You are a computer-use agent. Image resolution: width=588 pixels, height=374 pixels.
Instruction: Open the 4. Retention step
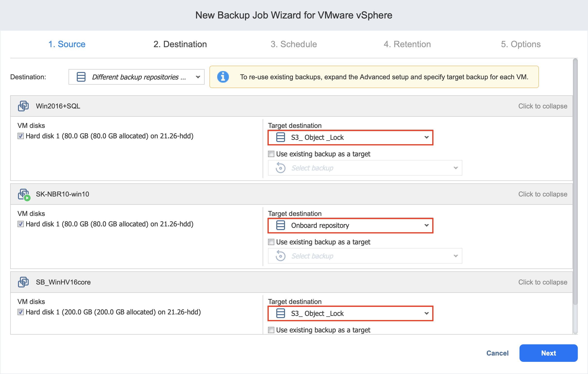(407, 44)
